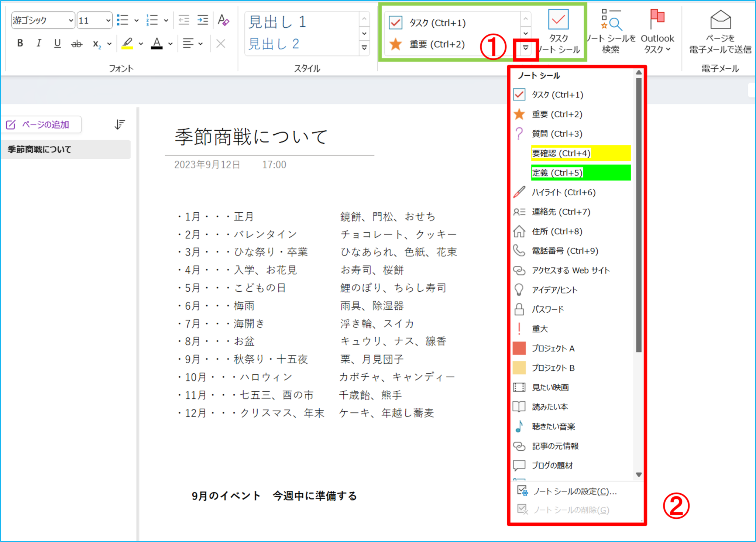Choose 記事の元情報 tag
This screenshot has height=542, width=756.
(572, 446)
